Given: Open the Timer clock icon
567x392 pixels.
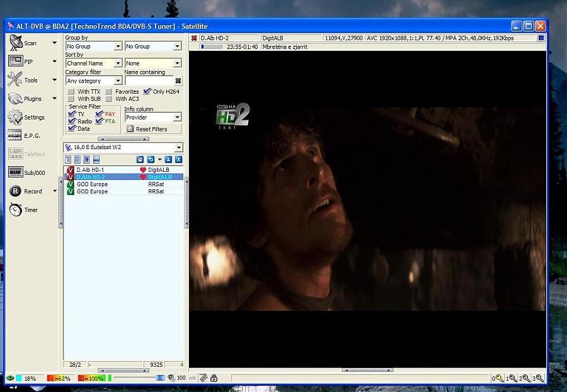Looking at the screenshot, I should pyautogui.click(x=15, y=210).
